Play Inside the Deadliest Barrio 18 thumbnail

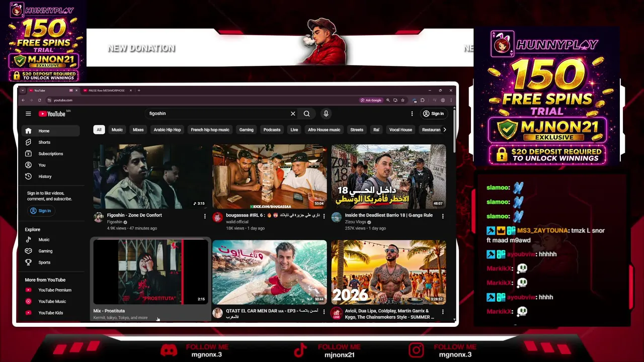(388, 176)
